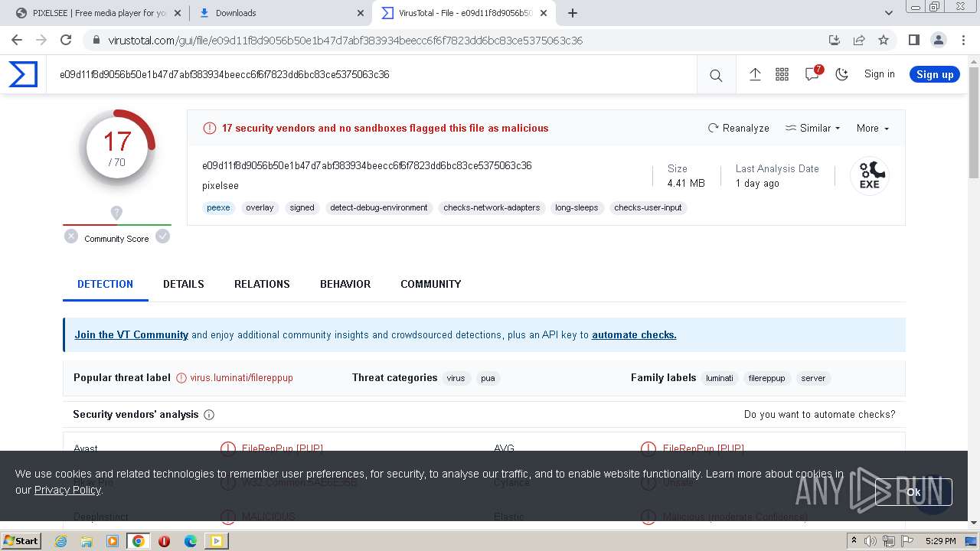This screenshot has height=551, width=980.
Task: Open Internet Explorer from taskbar
Action: click(x=60, y=541)
